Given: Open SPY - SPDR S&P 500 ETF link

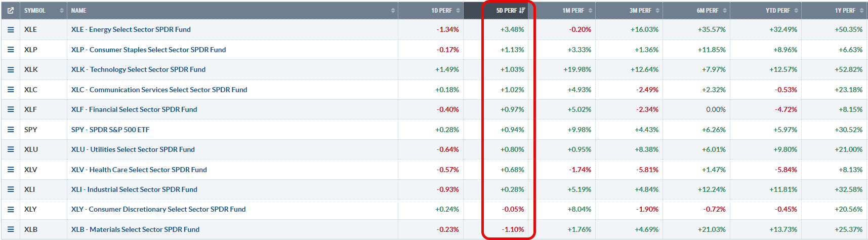Looking at the screenshot, I should tap(110, 130).
